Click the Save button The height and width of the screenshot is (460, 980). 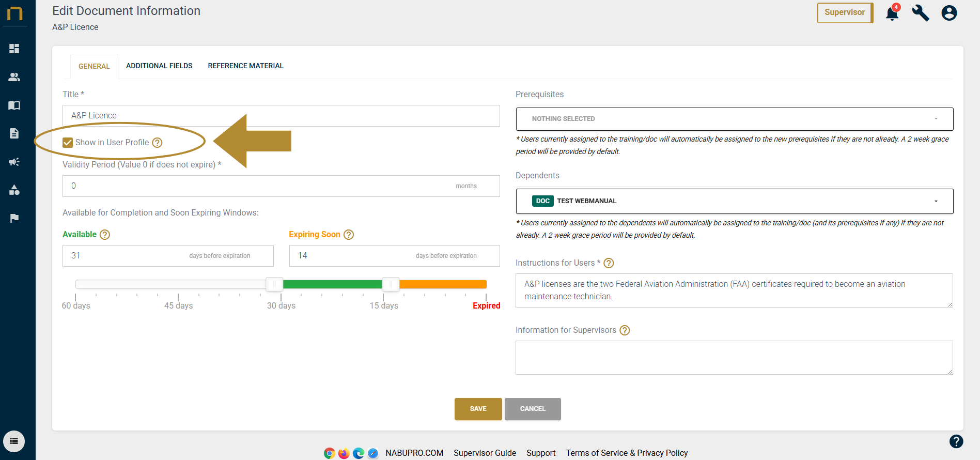pos(478,409)
